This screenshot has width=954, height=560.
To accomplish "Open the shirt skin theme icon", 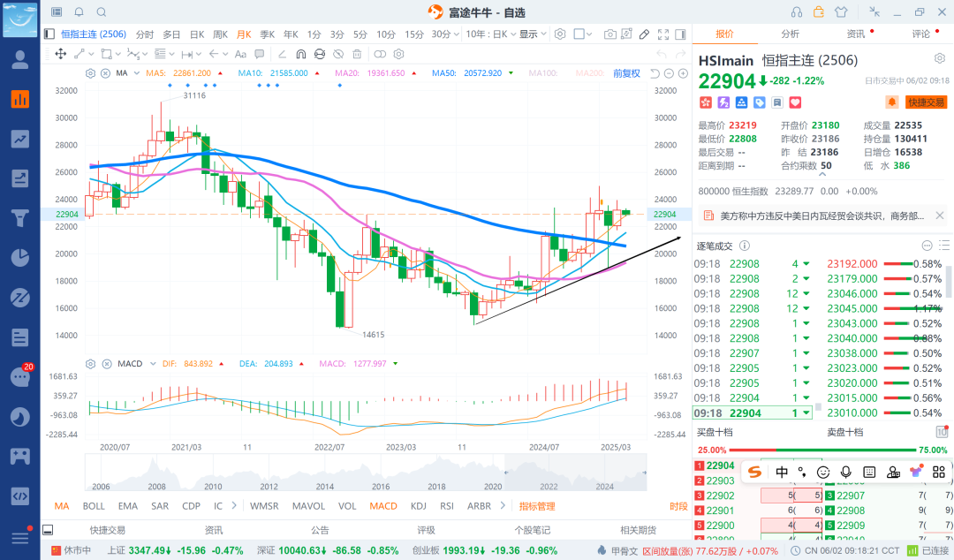I will 841,12.
